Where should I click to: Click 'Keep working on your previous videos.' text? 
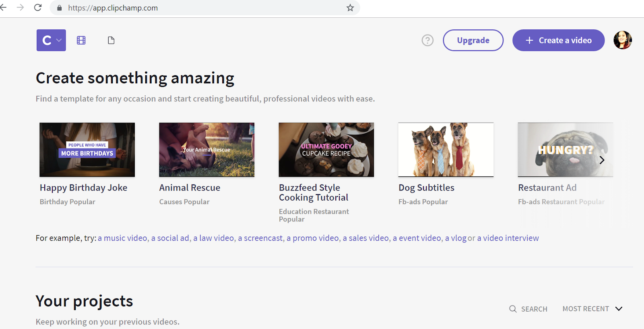tap(107, 322)
